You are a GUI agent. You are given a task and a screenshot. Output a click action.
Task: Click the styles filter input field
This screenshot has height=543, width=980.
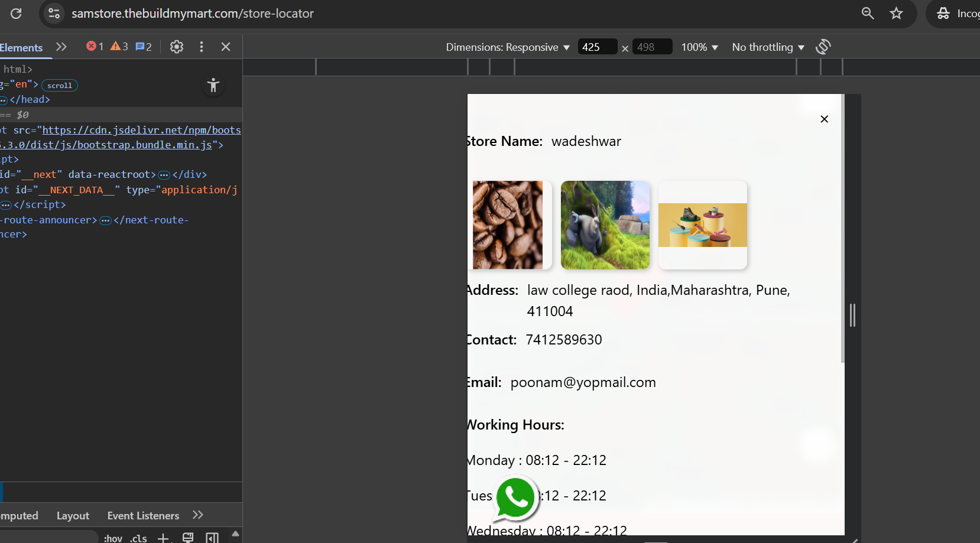pyautogui.click(x=48, y=537)
